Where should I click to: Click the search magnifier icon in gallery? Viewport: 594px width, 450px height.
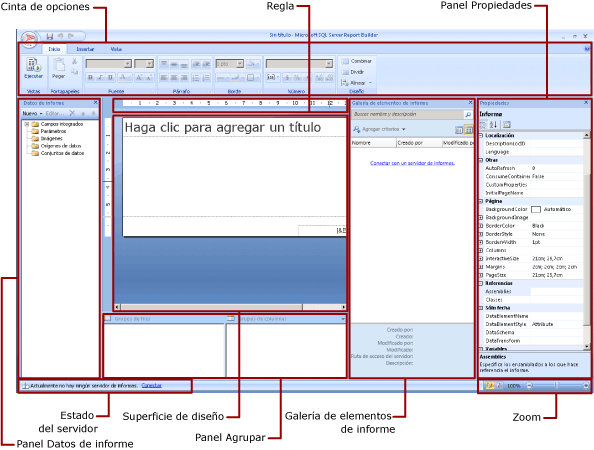pyautogui.click(x=468, y=114)
